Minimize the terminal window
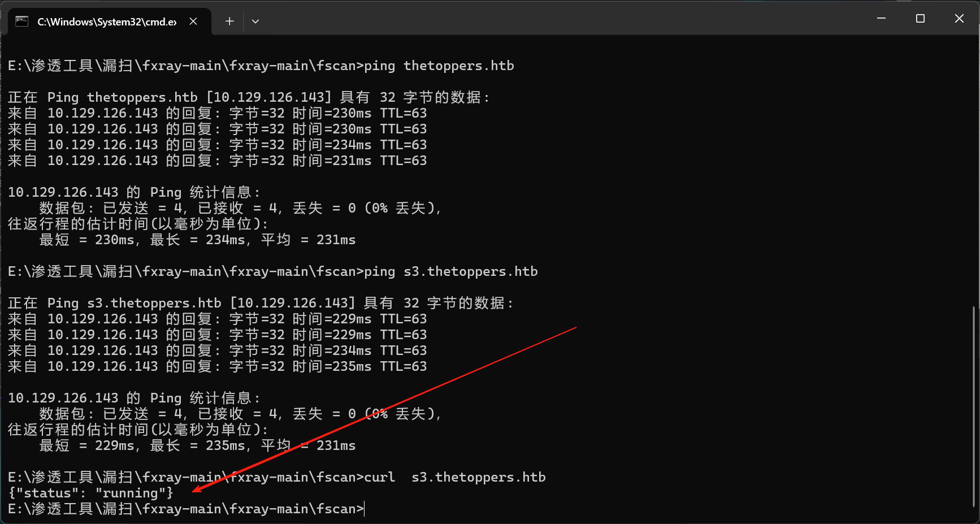 (x=881, y=19)
